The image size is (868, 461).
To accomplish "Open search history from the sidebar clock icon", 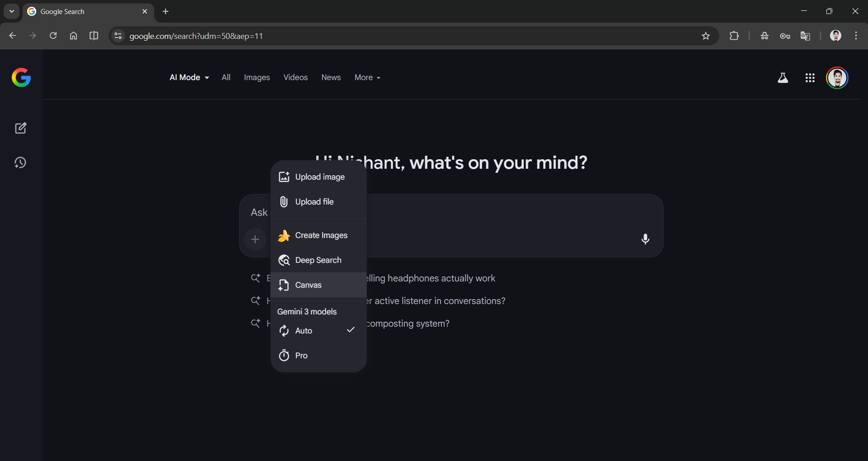I will (x=21, y=162).
